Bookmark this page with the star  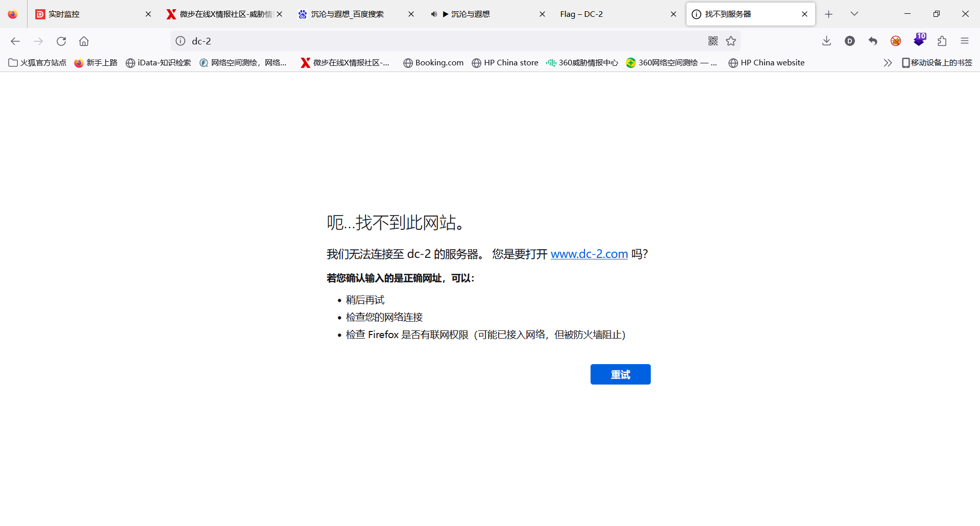(x=731, y=41)
